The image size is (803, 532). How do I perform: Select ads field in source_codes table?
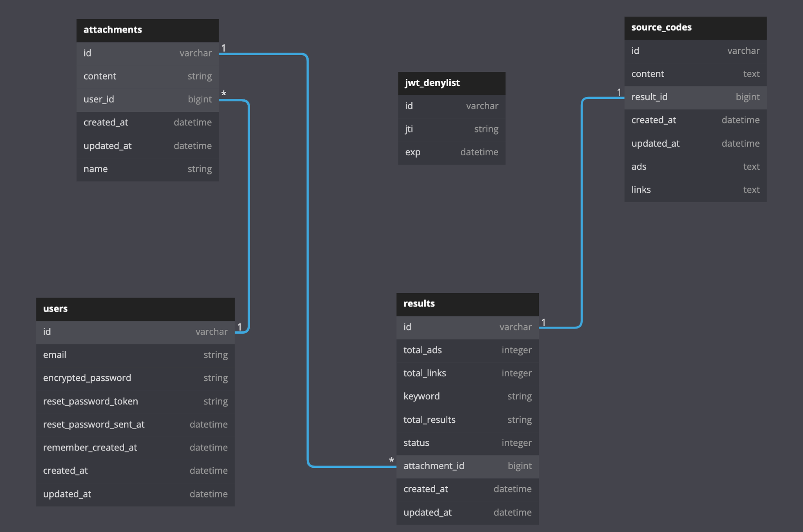(x=695, y=167)
